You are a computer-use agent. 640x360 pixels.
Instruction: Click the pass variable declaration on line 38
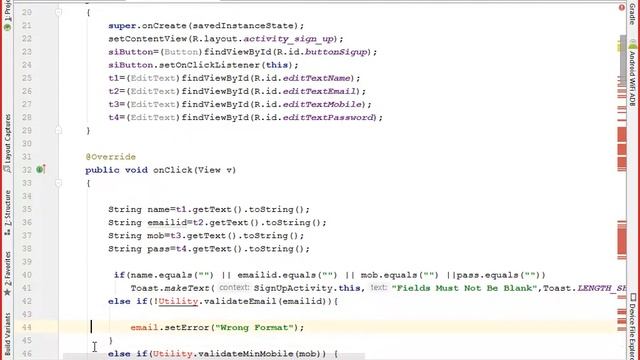coord(158,249)
